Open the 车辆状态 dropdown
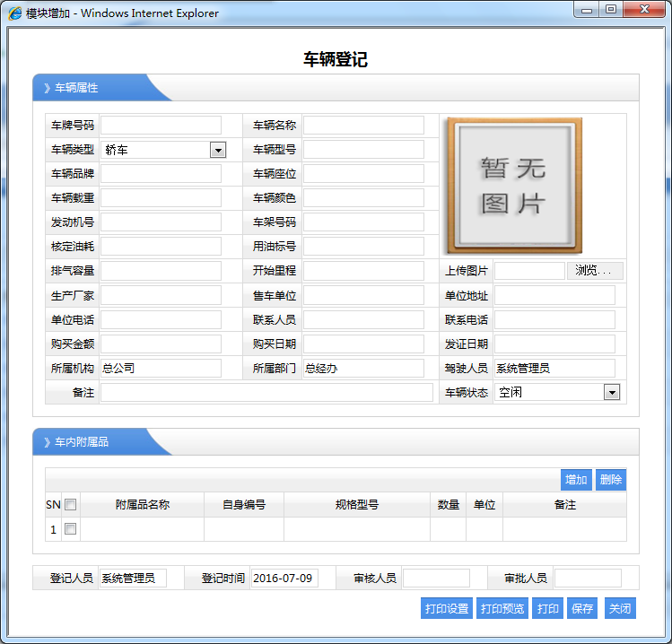672x644 pixels. point(611,392)
